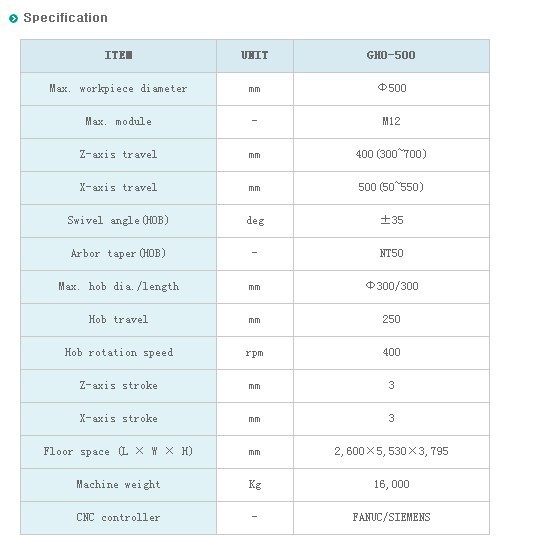Select the Hob travel row label

(x=118, y=319)
